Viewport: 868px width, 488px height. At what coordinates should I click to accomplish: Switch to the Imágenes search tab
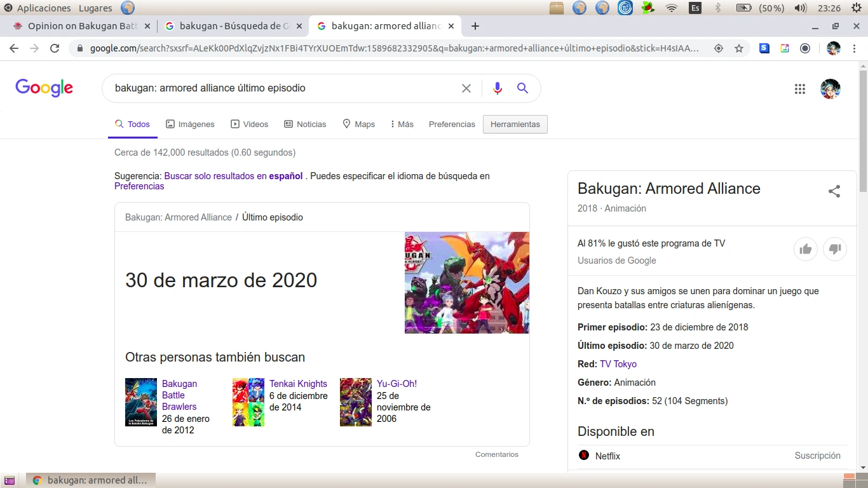(190, 124)
